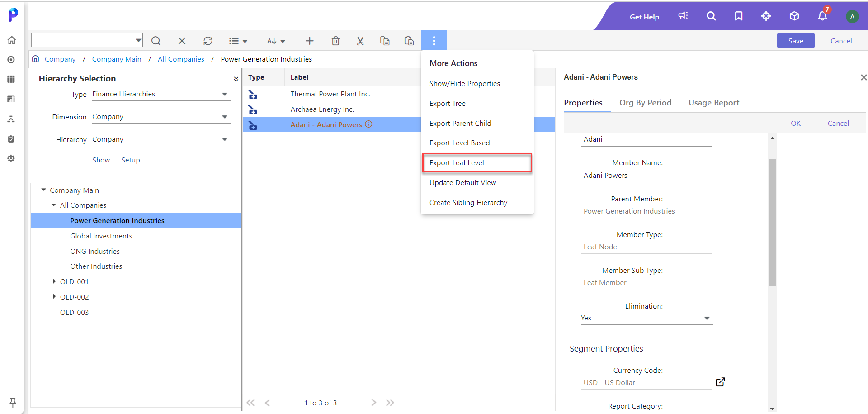The width and height of the screenshot is (868, 414).
Task: Expand the OLD-002 tree node
Action: point(54,297)
